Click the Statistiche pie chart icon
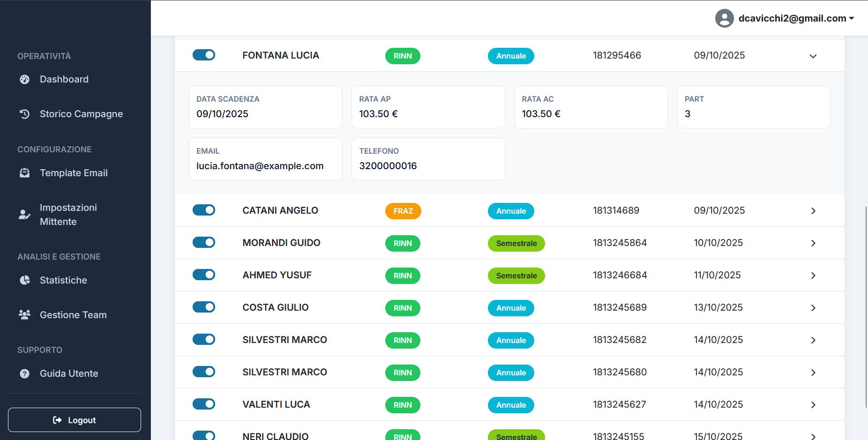Image resolution: width=868 pixels, height=440 pixels. [x=25, y=280]
